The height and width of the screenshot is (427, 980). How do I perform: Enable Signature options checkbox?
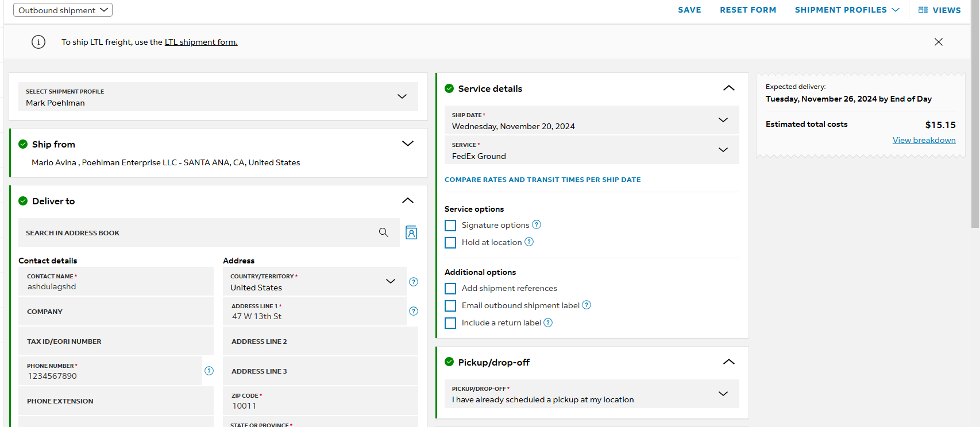coord(450,226)
